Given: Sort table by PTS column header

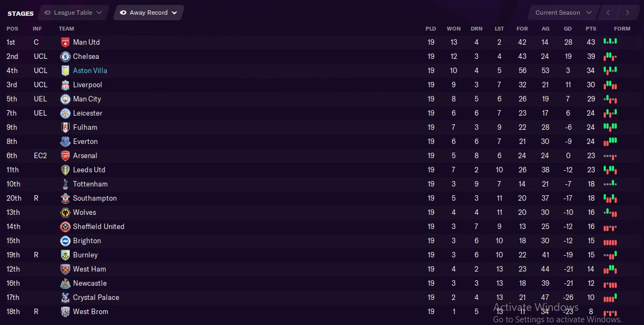Looking at the screenshot, I should pos(591,28).
